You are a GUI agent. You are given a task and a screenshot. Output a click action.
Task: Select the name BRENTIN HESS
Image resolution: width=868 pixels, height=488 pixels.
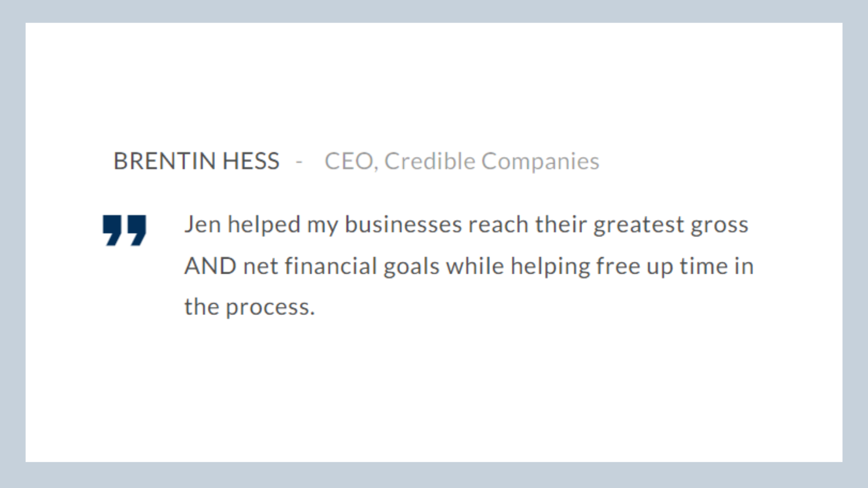tap(197, 161)
